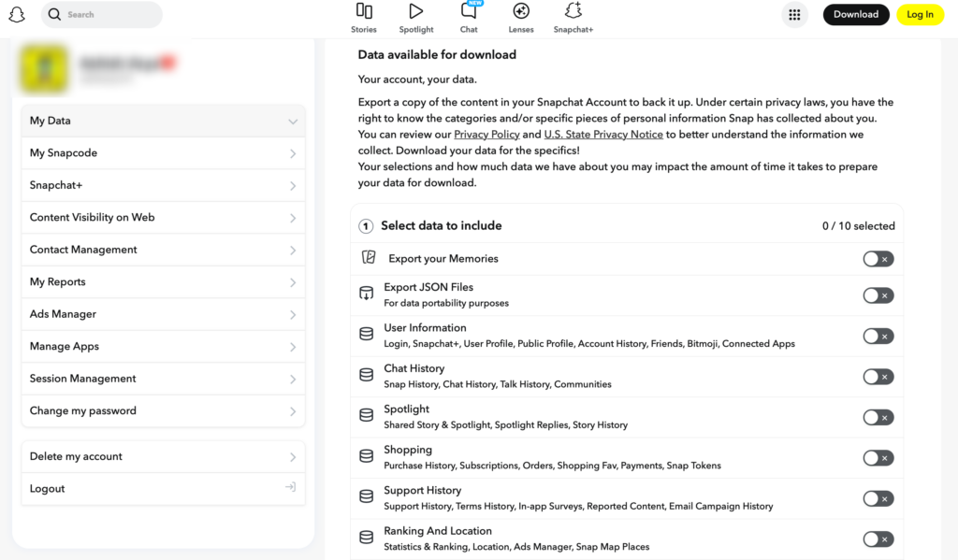Click the For data portability purposes text
This screenshot has height=560, width=958.
(x=446, y=303)
